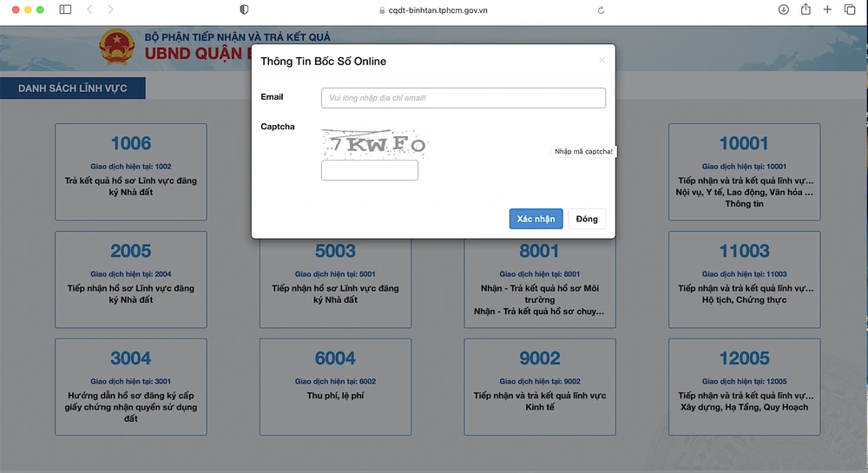Click the privacy shield icon
868x473 pixels.
tap(244, 10)
